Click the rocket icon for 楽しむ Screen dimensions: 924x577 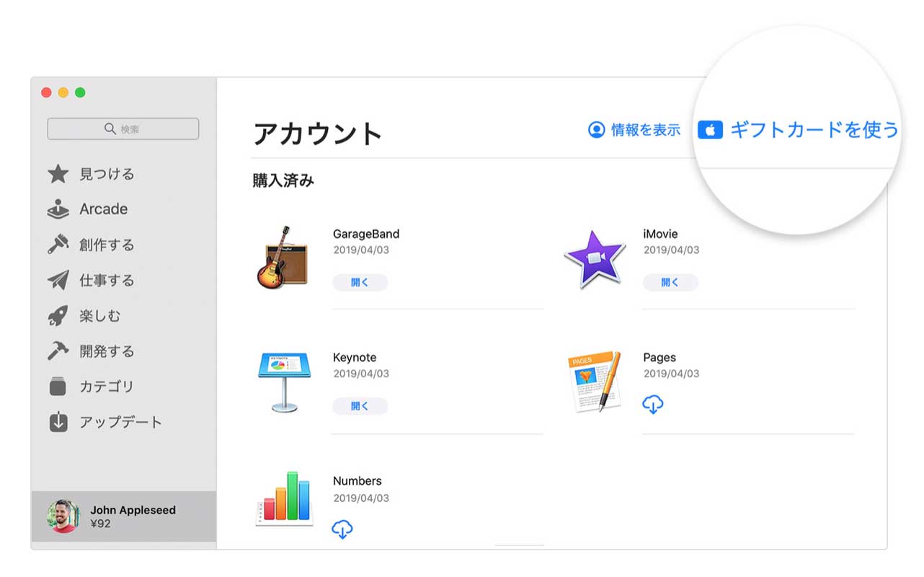pyautogui.click(x=58, y=316)
